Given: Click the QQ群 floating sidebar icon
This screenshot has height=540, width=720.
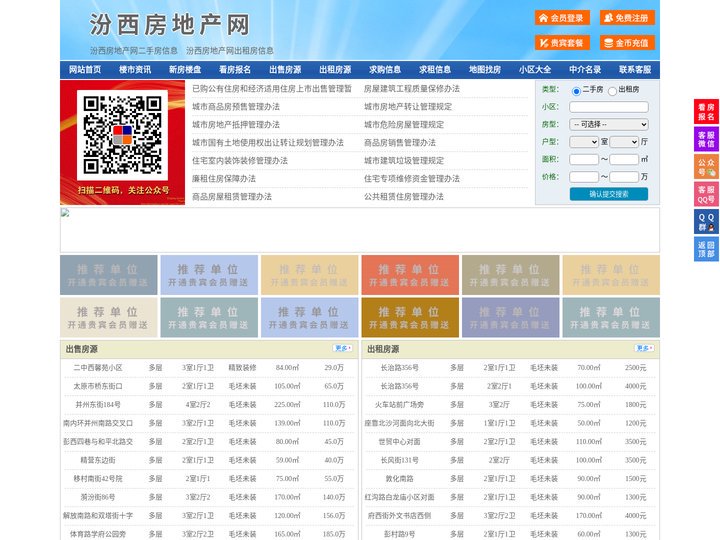Looking at the screenshot, I should coord(706,222).
